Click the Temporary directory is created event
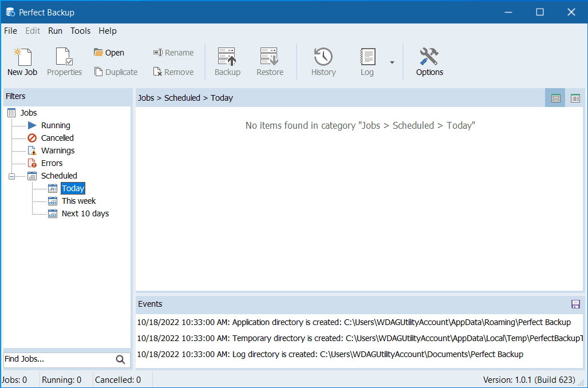 click(x=360, y=338)
